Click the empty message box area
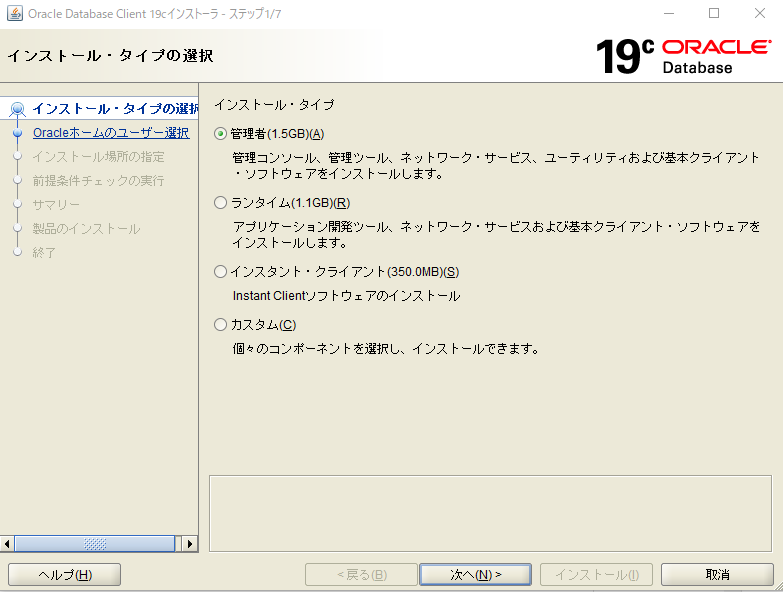Screen dimensions: 783x592 (490, 512)
